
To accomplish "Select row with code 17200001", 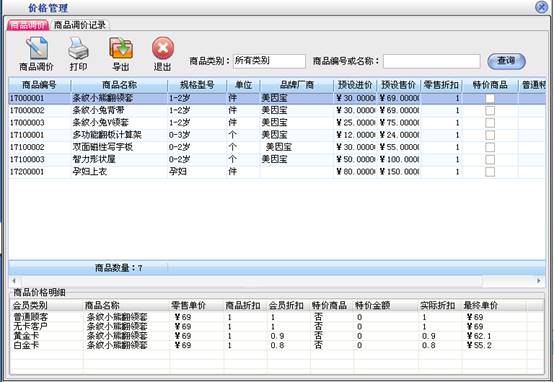I will 277,172.
